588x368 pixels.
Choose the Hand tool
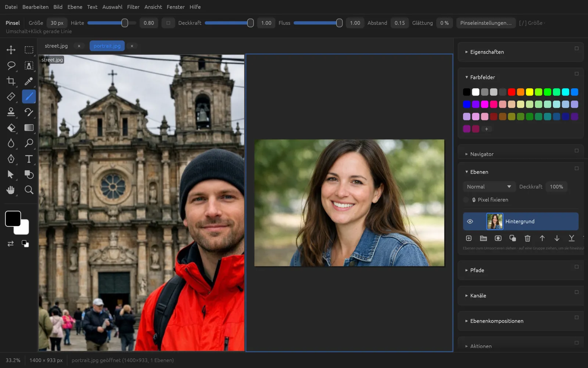pyautogui.click(x=11, y=190)
